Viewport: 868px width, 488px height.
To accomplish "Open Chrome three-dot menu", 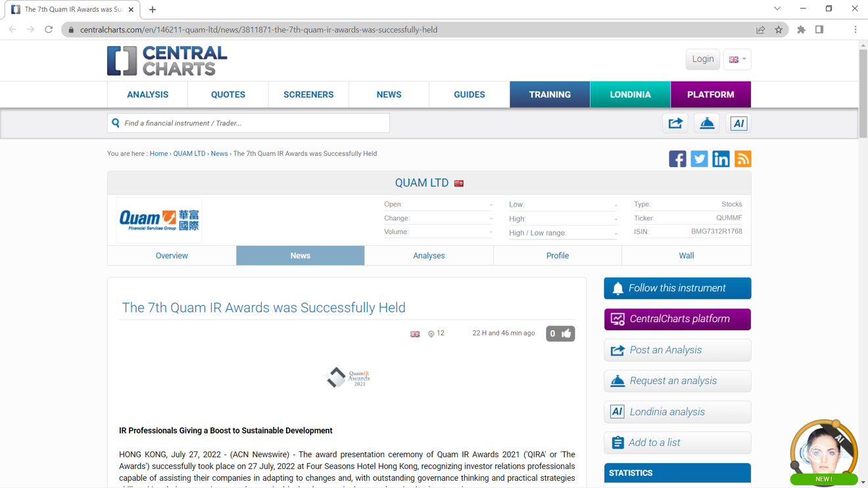I will (x=856, y=30).
